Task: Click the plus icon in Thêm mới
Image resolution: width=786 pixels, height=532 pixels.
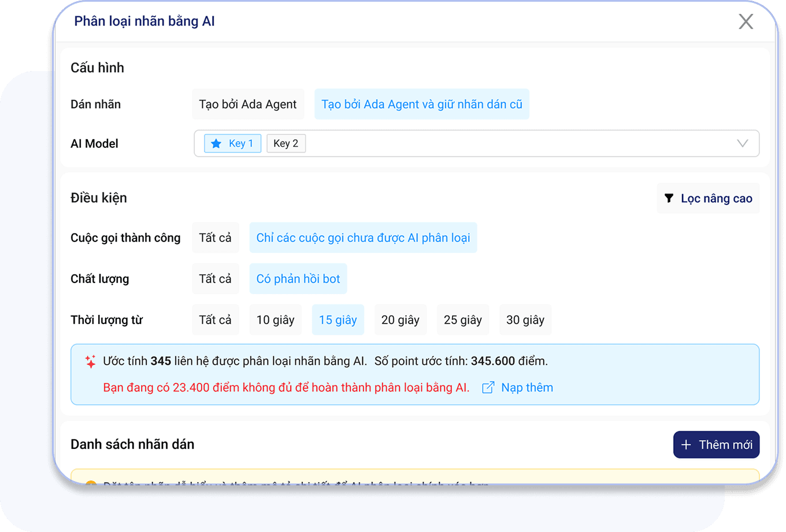Action: coord(686,445)
